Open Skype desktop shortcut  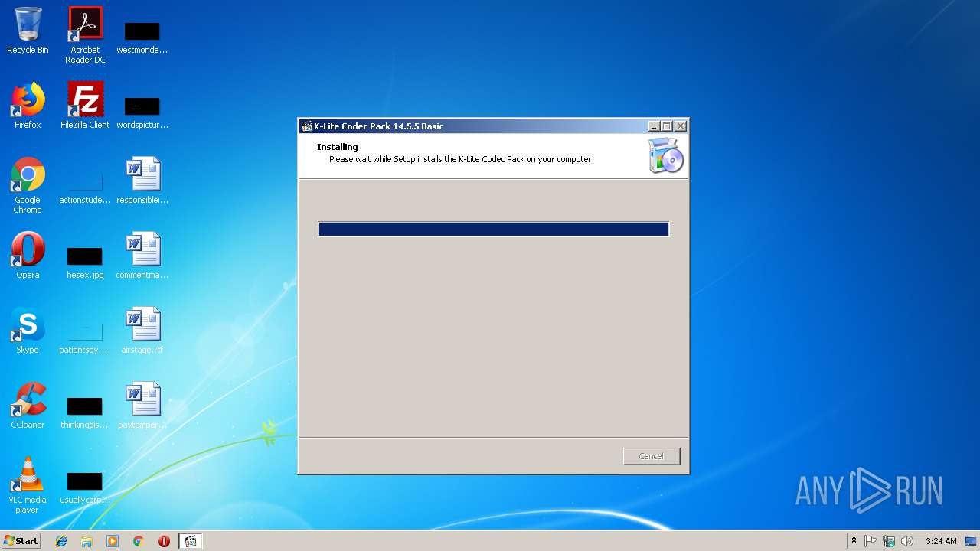(28, 331)
